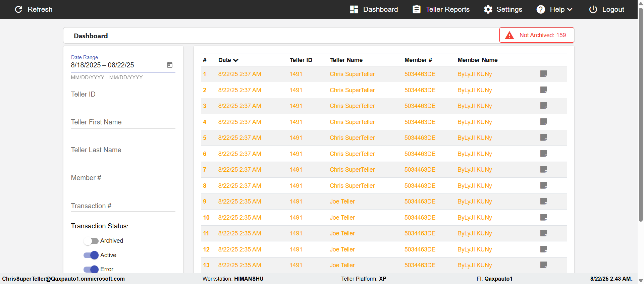The height and width of the screenshot is (284, 644).
Task: Enable the Archived status toggle
Action: point(91,241)
